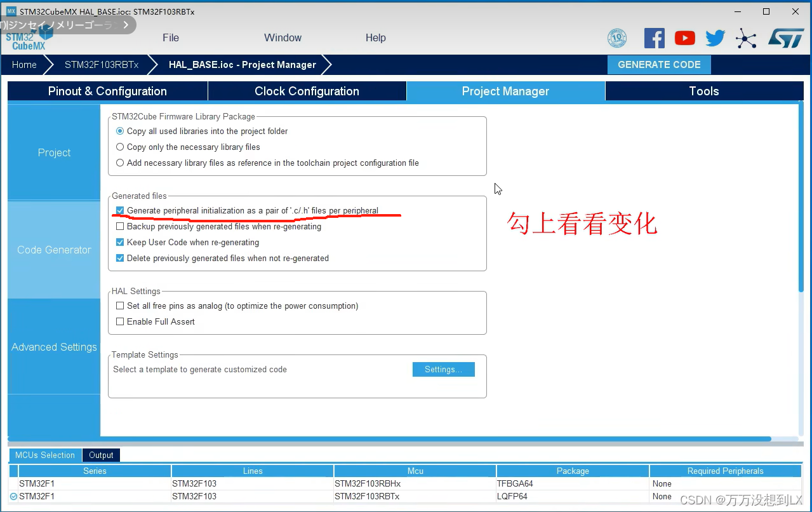Click the network node icon near ST logo
Viewport: 812px width, 512px height.
745,38
